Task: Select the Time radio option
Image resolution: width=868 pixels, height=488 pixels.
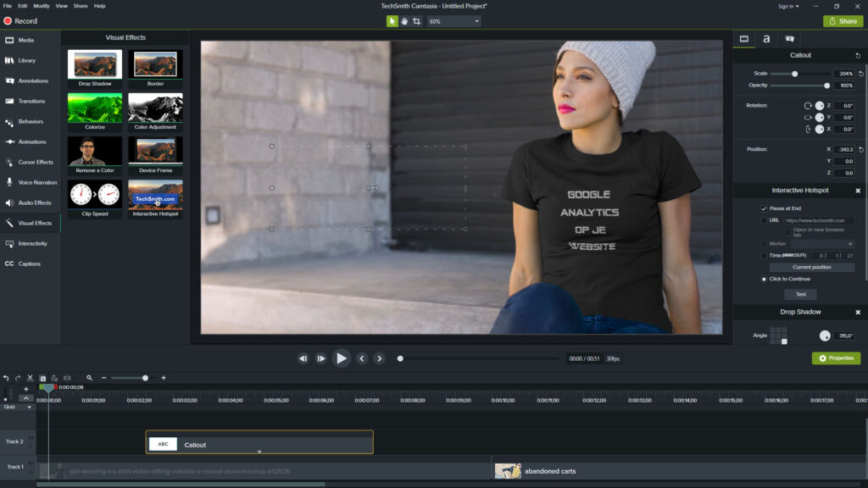Action: (764, 256)
